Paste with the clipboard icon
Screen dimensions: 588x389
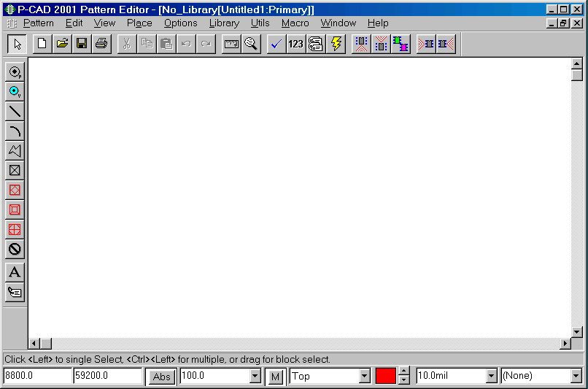click(166, 44)
